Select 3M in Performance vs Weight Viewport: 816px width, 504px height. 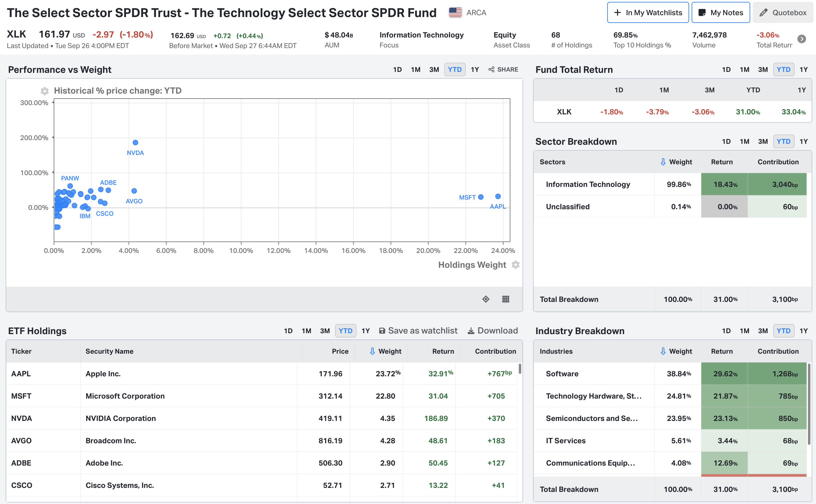(434, 69)
